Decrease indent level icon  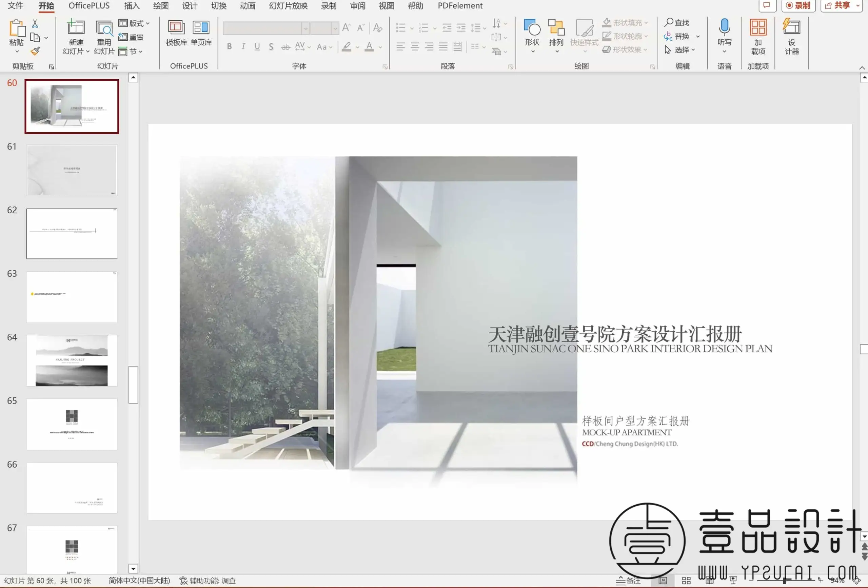(447, 28)
